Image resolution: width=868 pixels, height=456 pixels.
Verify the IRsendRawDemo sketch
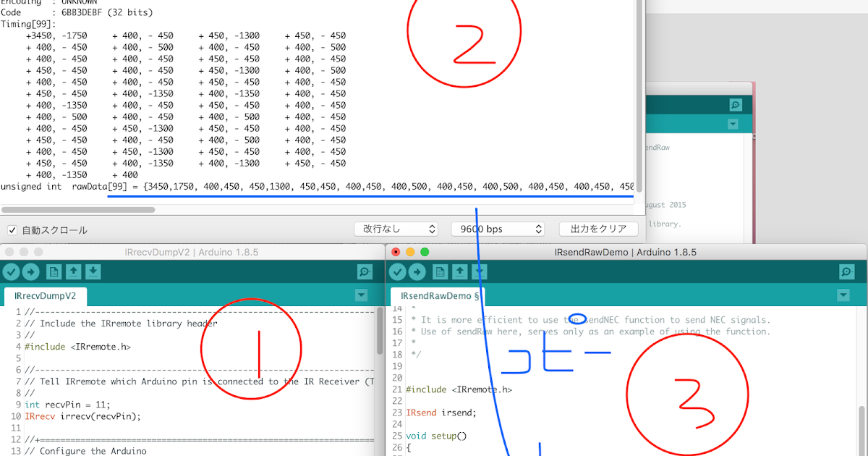tap(398, 271)
